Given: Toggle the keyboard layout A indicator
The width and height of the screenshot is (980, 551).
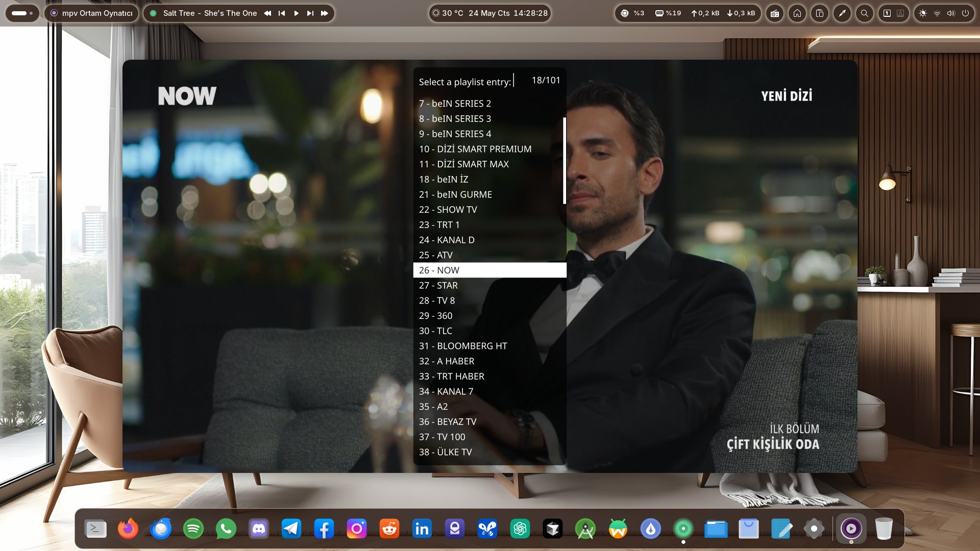Looking at the screenshot, I should tap(900, 13).
